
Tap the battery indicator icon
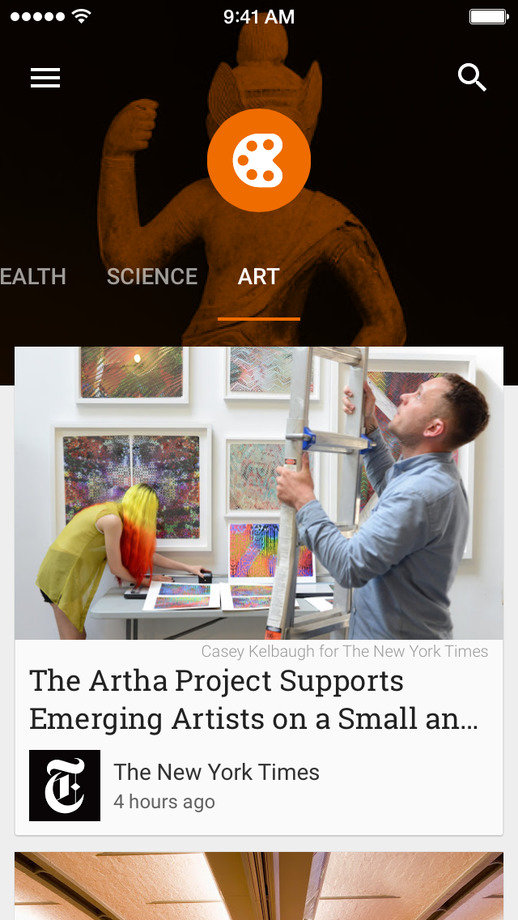(489, 16)
